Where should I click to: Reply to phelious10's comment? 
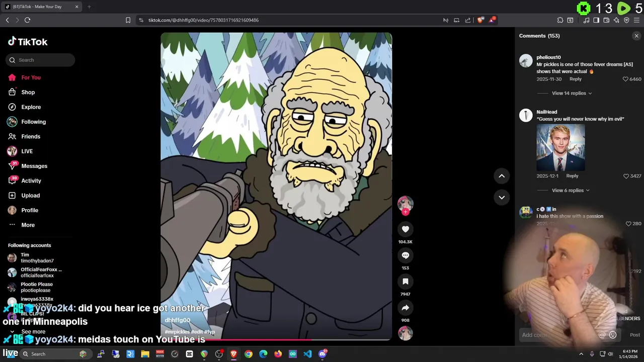pos(575,79)
